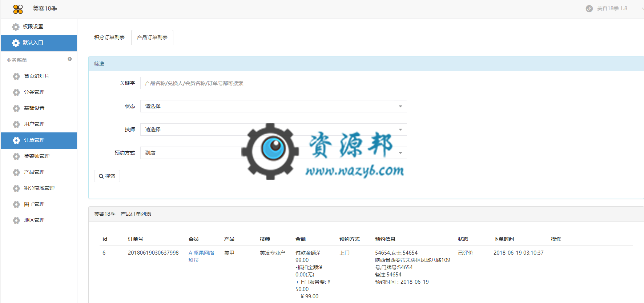Open the 技师 dropdown
This screenshot has width=644, height=303.
273,129
